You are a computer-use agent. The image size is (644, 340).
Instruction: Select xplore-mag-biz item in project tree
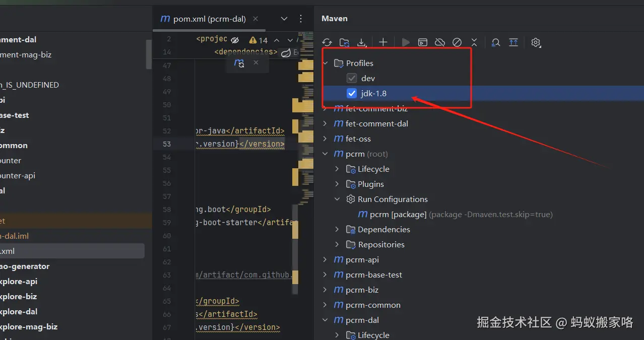coord(29,326)
